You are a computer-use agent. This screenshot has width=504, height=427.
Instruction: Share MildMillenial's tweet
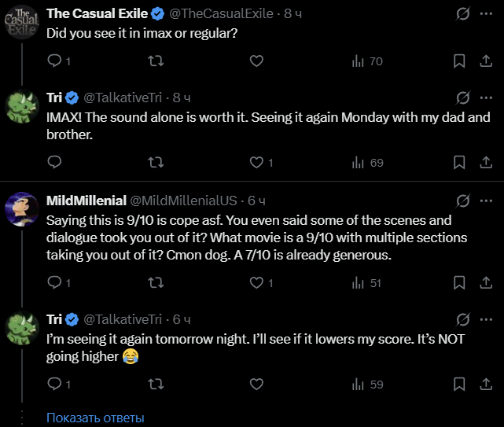pos(486,282)
